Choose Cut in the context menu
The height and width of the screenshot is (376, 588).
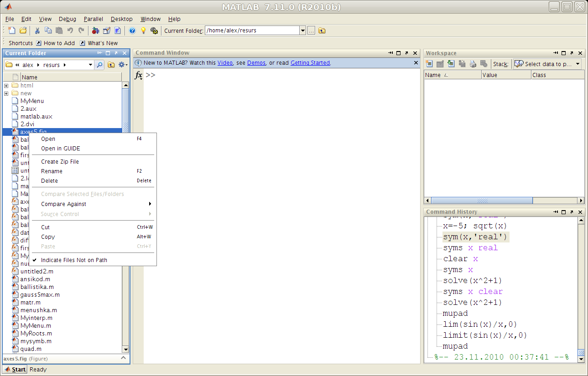click(x=93, y=227)
